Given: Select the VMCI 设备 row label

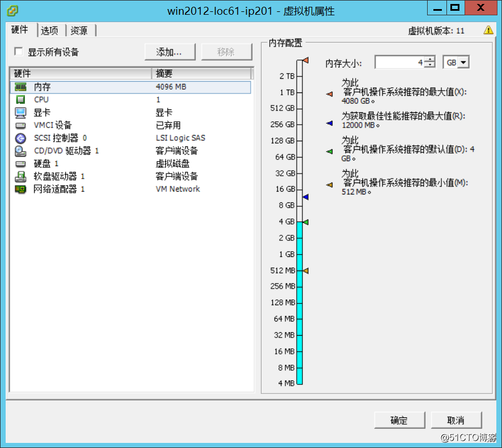Looking at the screenshot, I should (53, 125).
